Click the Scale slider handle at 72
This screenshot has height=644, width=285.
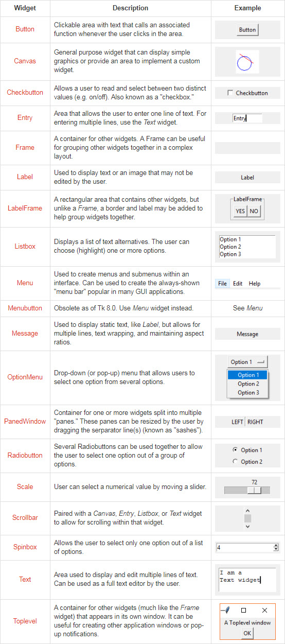point(254,491)
